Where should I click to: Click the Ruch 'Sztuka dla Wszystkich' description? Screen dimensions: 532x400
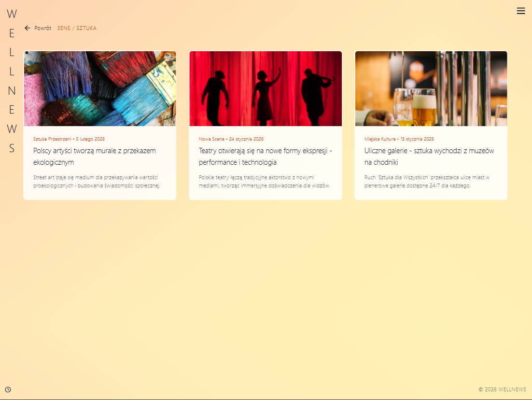pyautogui.click(x=427, y=181)
